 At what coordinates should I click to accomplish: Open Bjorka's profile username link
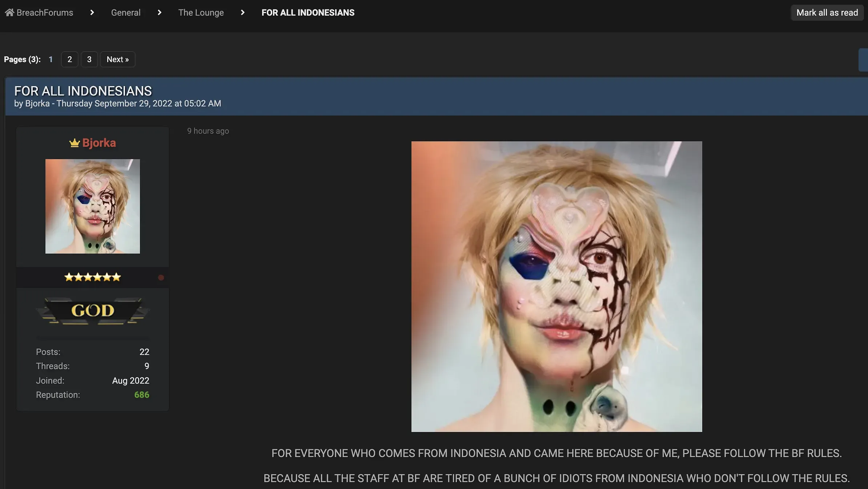[99, 143]
